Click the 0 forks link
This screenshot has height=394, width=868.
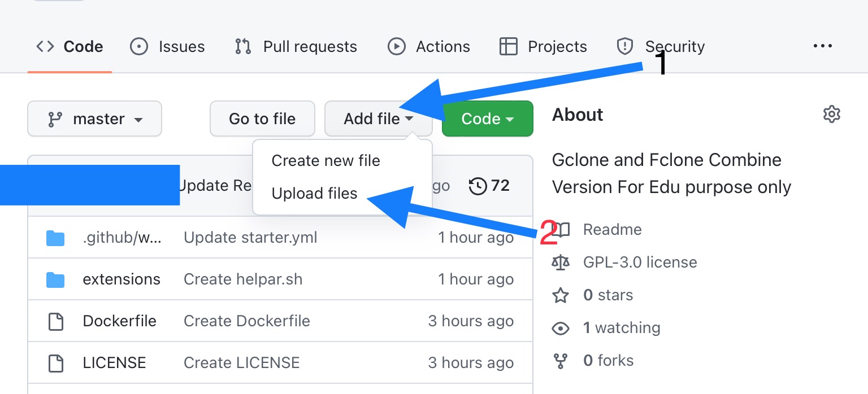tap(608, 361)
